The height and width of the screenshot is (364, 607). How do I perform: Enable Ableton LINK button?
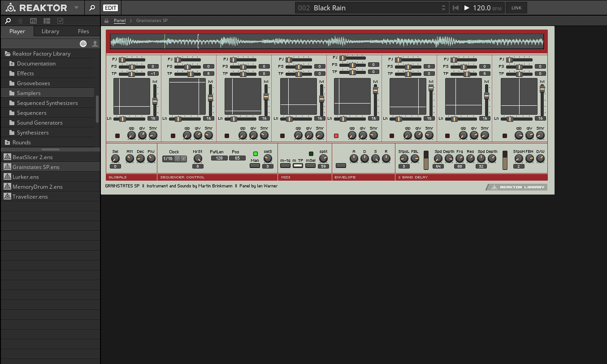pos(516,8)
